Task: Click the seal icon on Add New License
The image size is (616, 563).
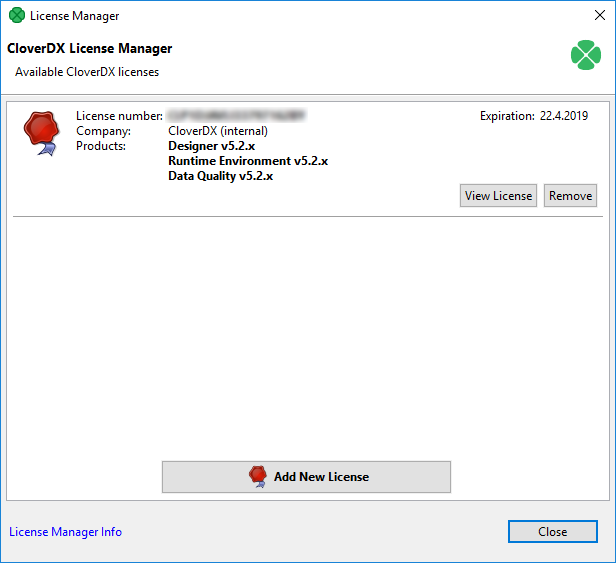Action: coord(258,477)
